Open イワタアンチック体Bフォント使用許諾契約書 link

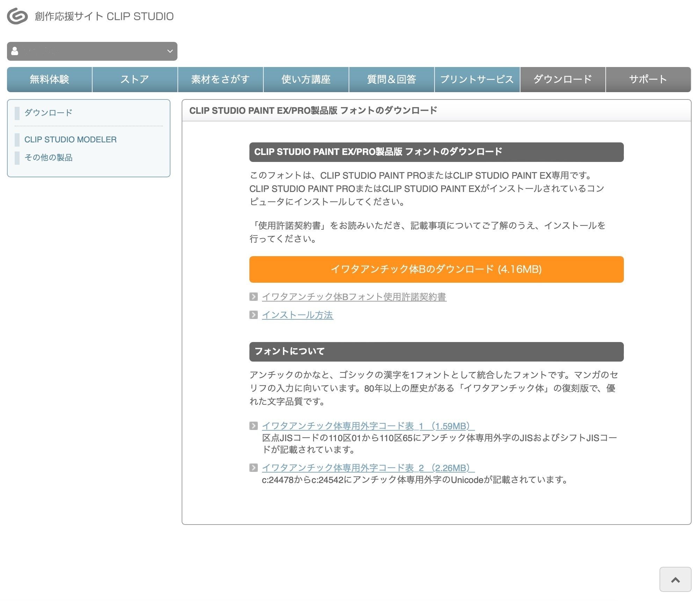click(354, 297)
